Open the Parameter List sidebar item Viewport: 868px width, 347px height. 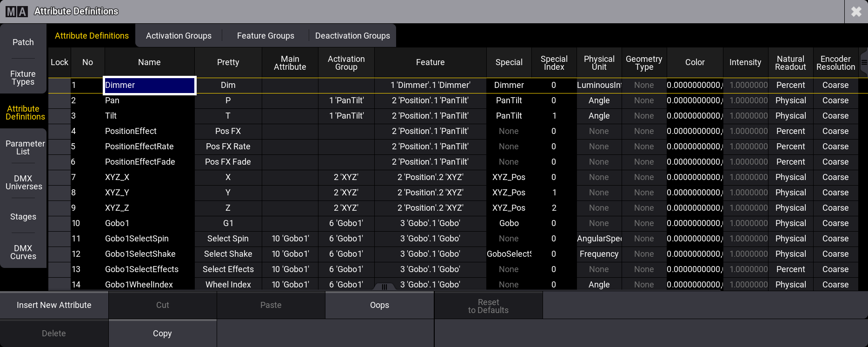pos(23,147)
